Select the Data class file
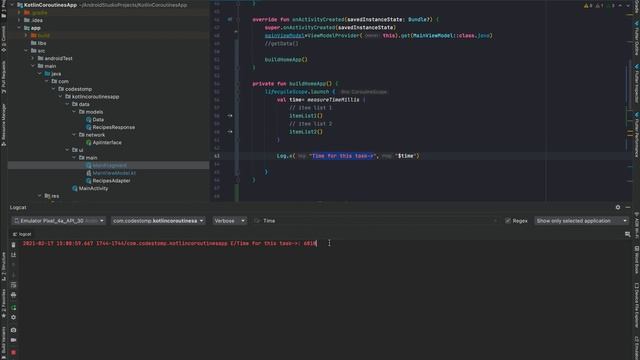The image size is (640, 360). click(95, 120)
